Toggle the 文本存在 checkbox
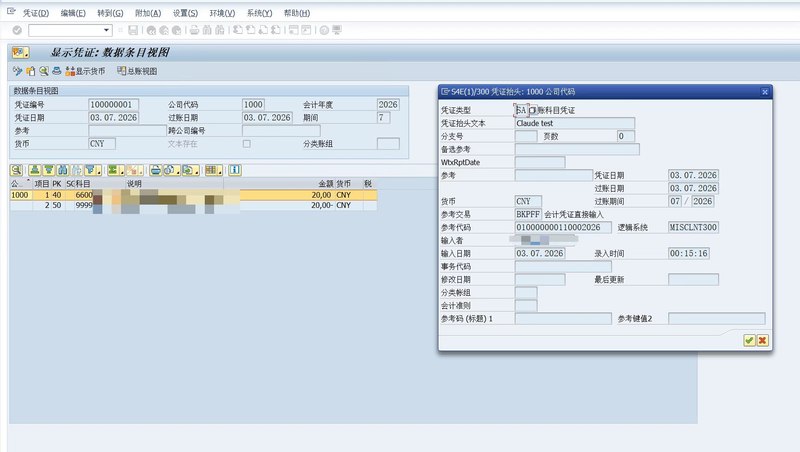800x452 pixels. point(246,144)
